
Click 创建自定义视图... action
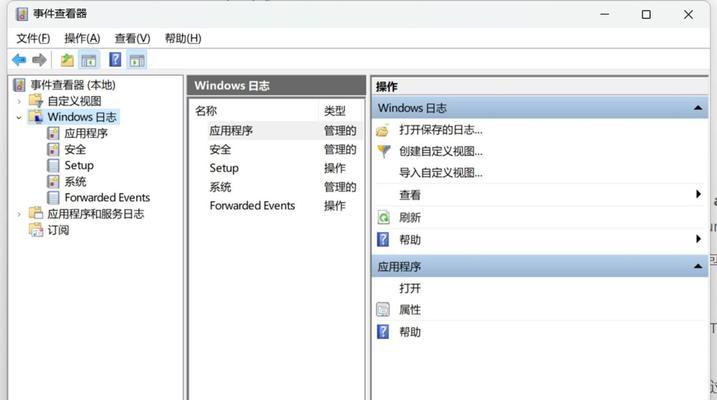click(441, 151)
